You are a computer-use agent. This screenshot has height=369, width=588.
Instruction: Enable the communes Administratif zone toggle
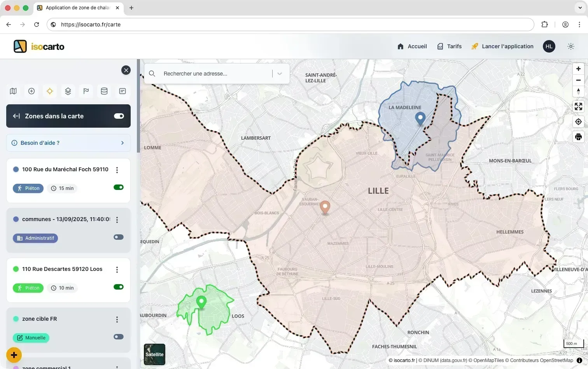118,237
